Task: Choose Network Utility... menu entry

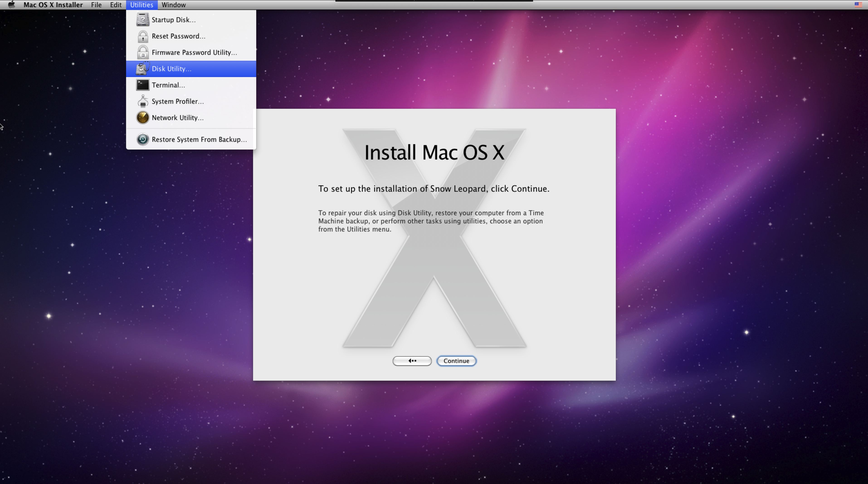Action: coord(178,118)
